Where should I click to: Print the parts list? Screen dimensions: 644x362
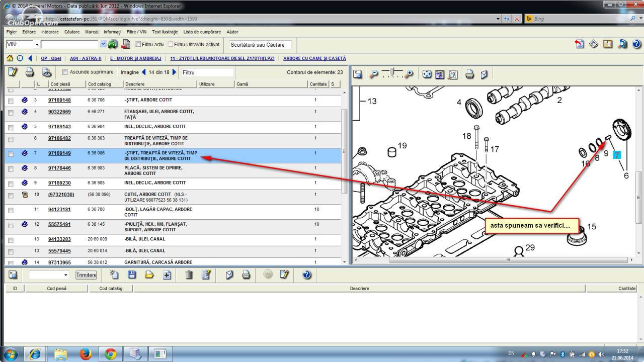click(x=30, y=72)
